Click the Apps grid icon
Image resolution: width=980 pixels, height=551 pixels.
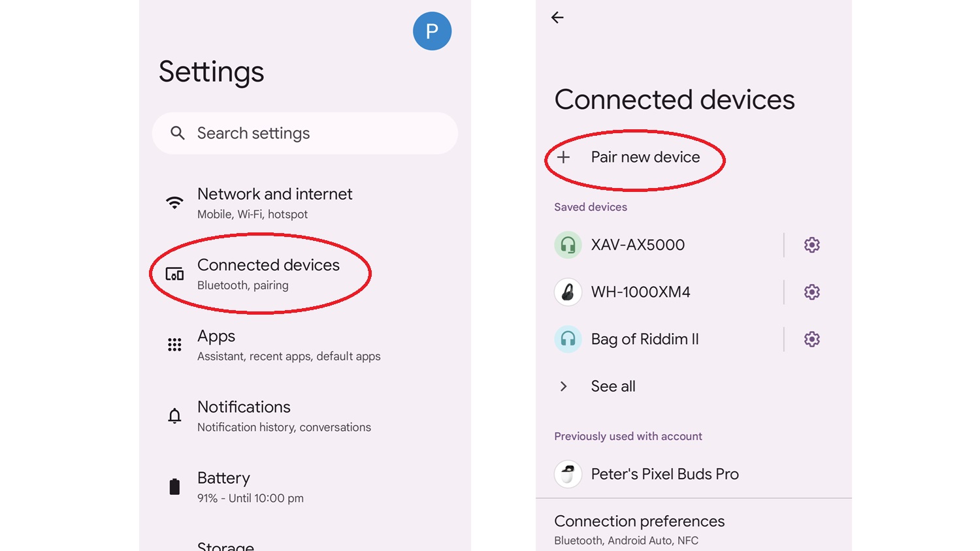coord(174,345)
